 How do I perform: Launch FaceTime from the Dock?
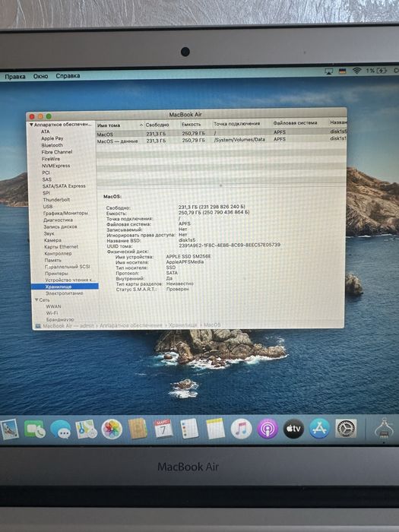coord(34,429)
